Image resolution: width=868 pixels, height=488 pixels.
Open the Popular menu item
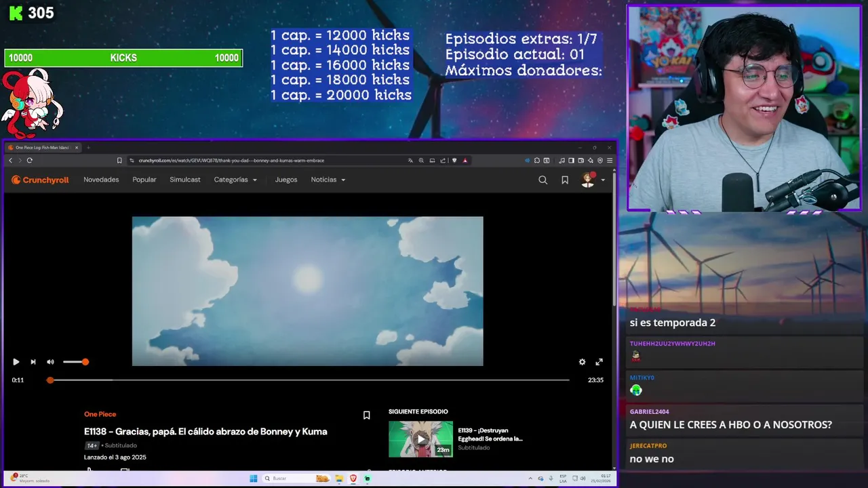[144, 180]
